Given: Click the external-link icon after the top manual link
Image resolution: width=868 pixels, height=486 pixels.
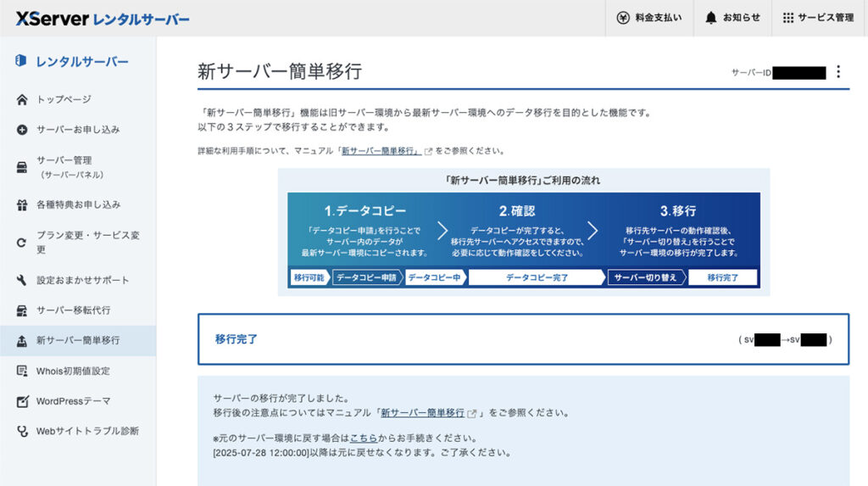Looking at the screenshot, I should click(x=428, y=151).
